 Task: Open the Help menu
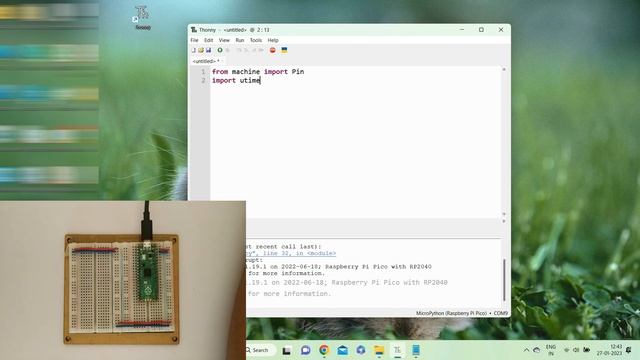[273, 40]
